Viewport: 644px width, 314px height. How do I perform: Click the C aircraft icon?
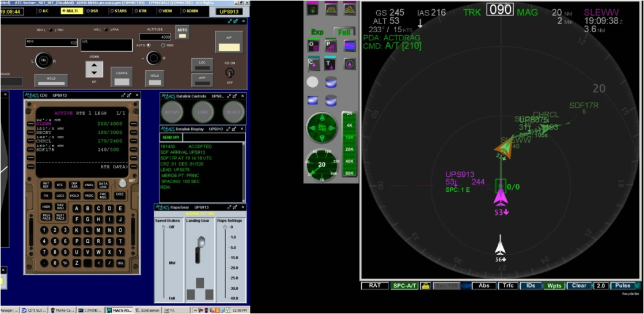314,64
